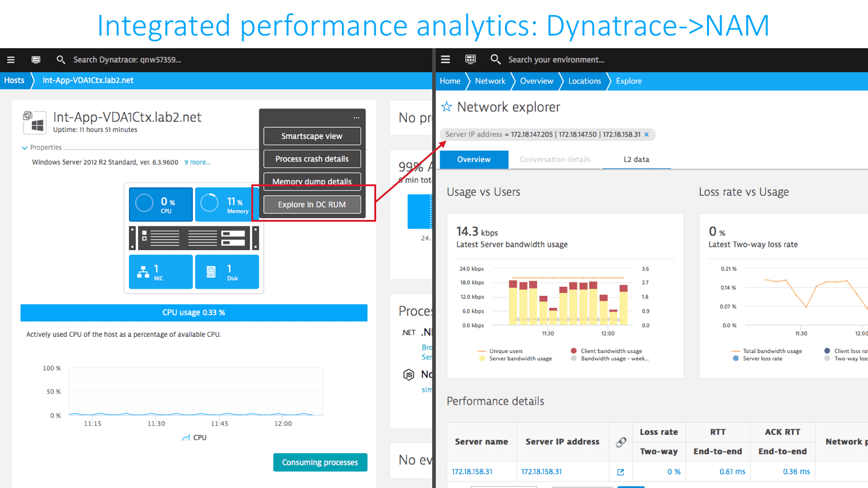
Task: Click Memory dump details button
Action: pos(312,181)
